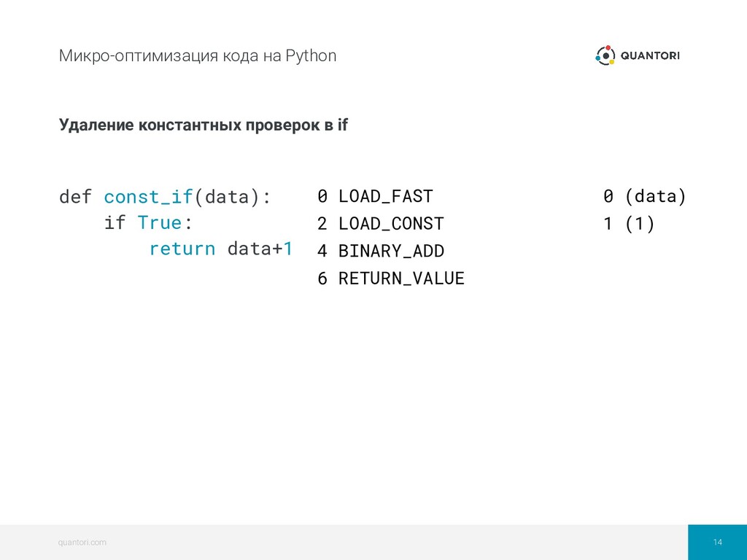This screenshot has height=560, width=747.
Task: Select the slide title Микро-оптимизация кода на Python
Action: 197,55
